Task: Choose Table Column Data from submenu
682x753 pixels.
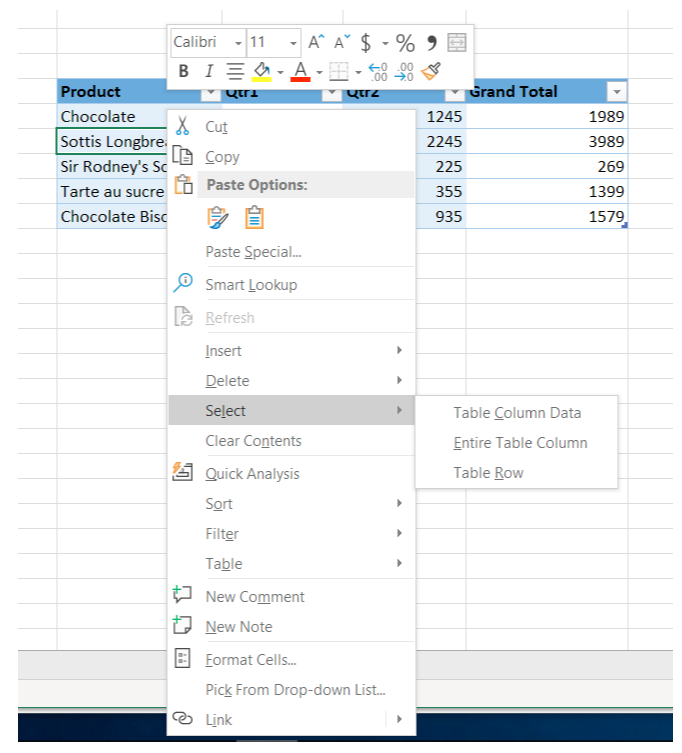Action: pos(517,412)
